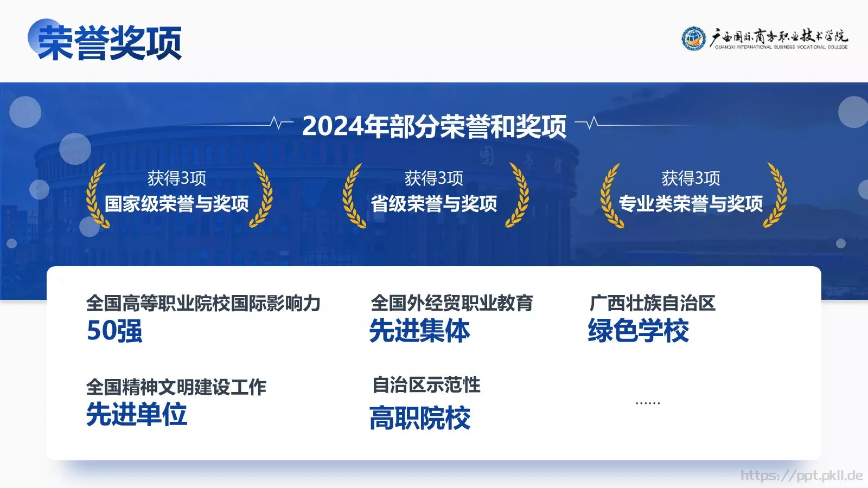Select 获得3项 above 专业类荣誉与奖项
This screenshot has height=488, width=868.
point(691,178)
